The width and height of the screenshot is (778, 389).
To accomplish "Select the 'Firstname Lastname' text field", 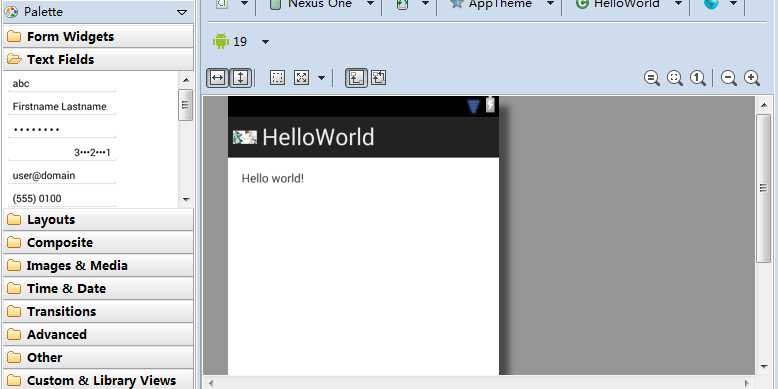I will pyautogui.click(x=62, y=106).
